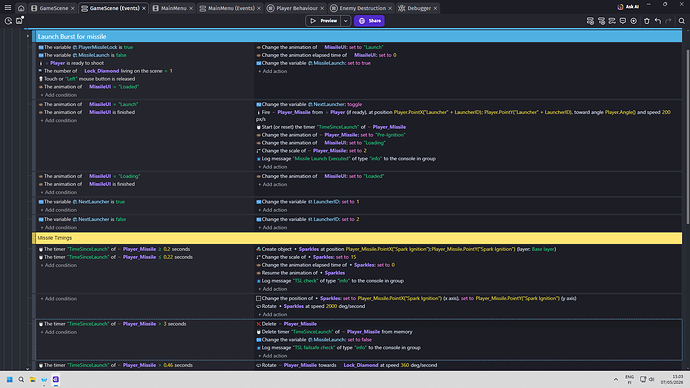Open the Windows Start menu
This screenshot has height=388, width=690.
coord(9,379)
